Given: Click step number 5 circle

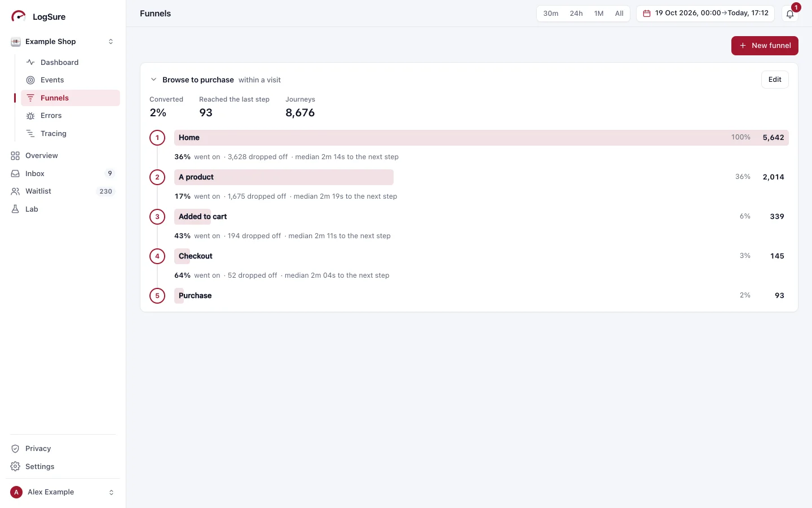Looking at the screenshot, I should point(157,296).
